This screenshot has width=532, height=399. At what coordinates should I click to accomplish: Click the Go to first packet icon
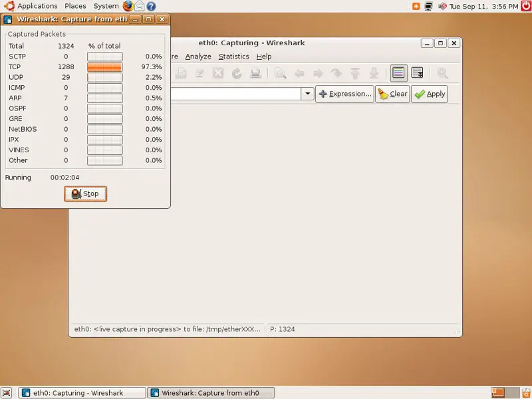coord(355,73)
